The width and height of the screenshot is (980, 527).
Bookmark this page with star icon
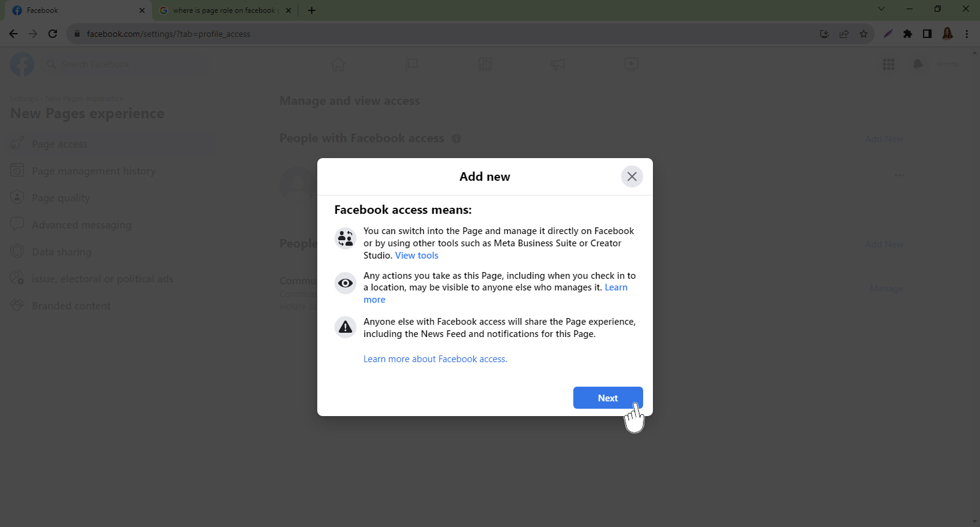pos(864,34)
